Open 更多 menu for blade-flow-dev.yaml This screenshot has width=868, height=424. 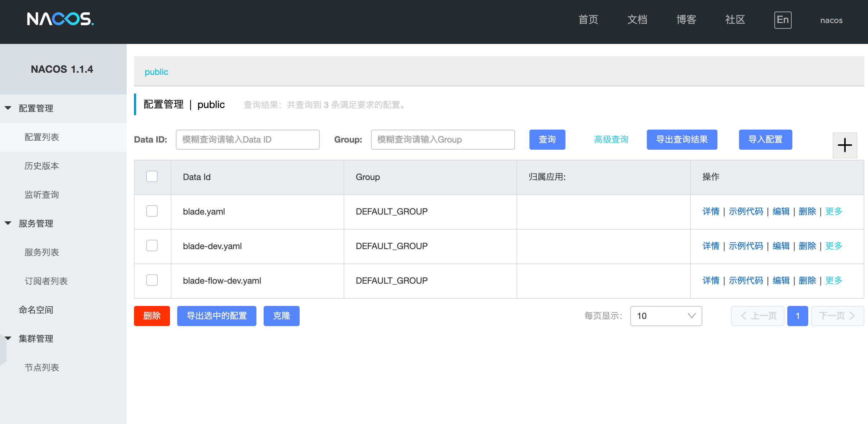[834, 280]
